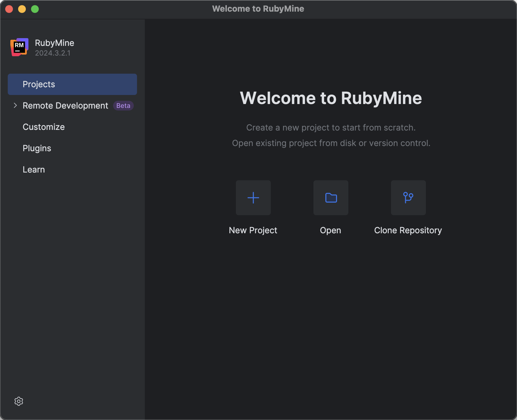Click the RubyMine application logo
517x420 pixels.
coord(19,47)
